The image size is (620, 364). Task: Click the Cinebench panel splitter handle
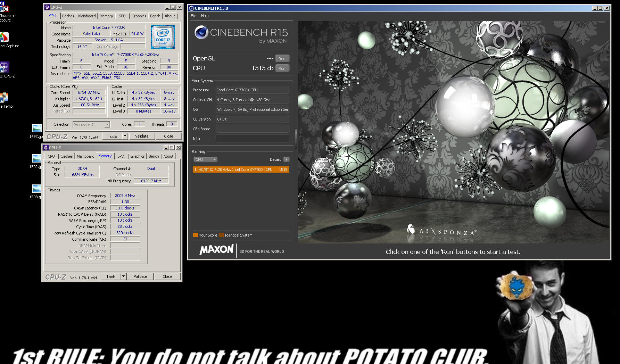pyautogui.click(x=296, y=139)
